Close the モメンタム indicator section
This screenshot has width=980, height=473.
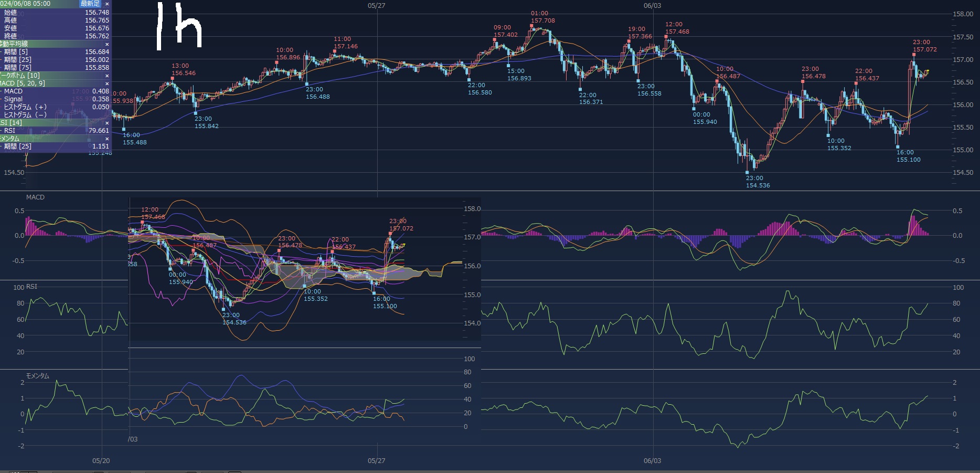pyautogui.click(x=107, y=139)
